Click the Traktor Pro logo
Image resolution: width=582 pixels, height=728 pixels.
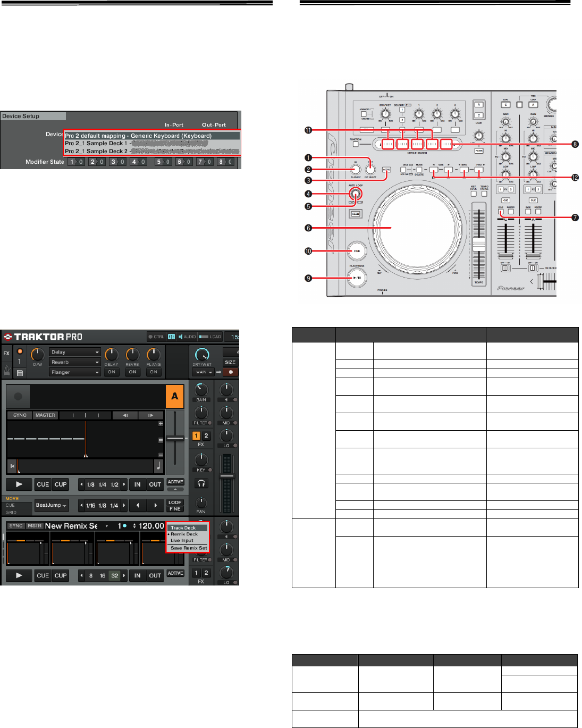point(43,337)
